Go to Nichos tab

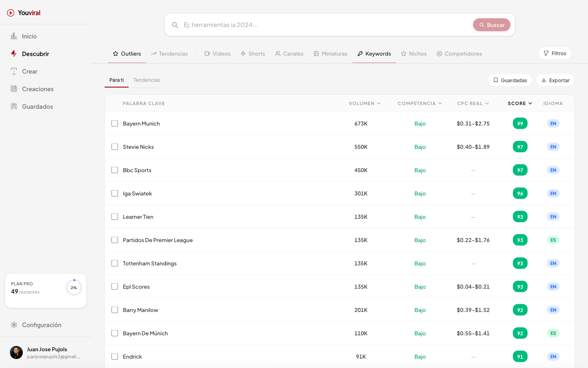coord(414,54)
